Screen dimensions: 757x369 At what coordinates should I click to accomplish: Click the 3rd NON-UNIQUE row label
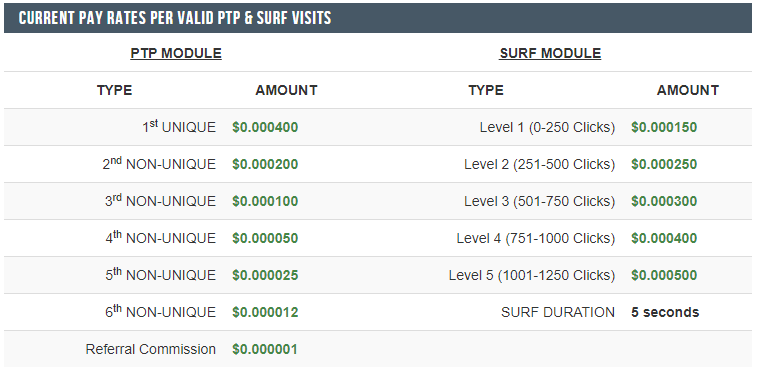coord(160,200)
